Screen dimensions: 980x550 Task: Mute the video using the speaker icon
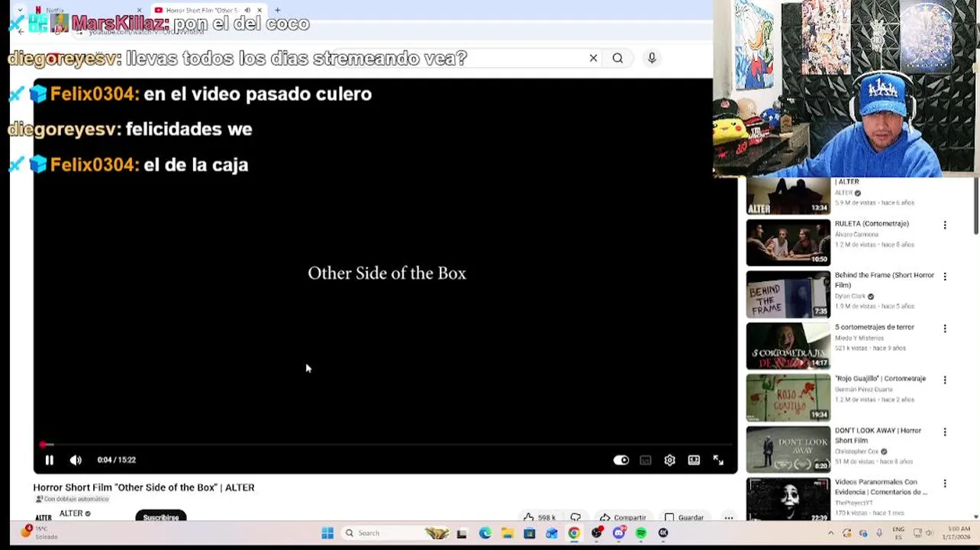[x=76, y=460]
